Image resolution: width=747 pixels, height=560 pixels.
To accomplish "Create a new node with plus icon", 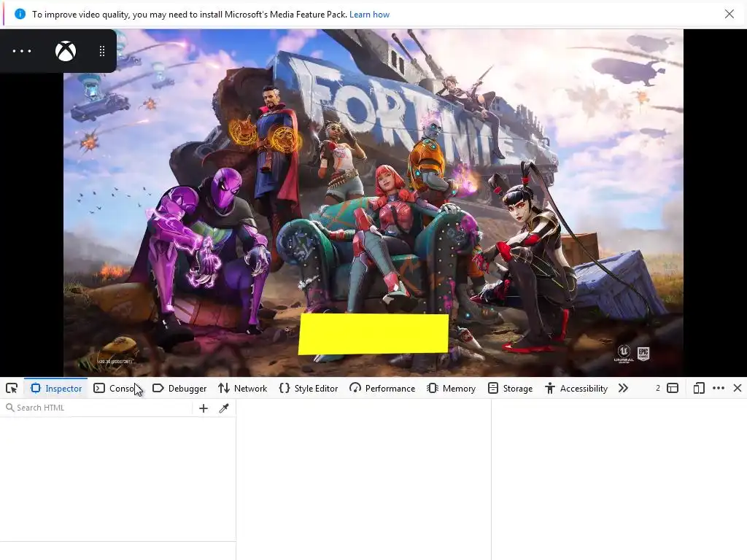I will pos(204,408).
